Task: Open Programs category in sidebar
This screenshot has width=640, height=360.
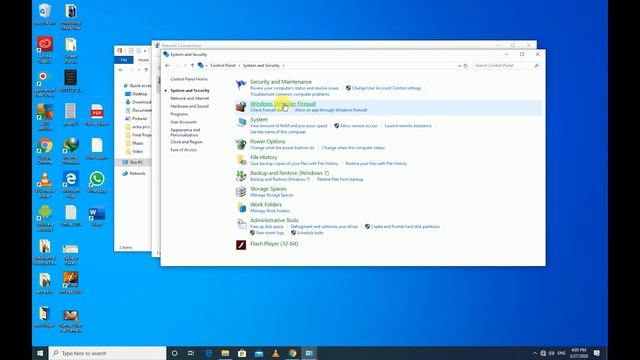Action: click(179, 114)
